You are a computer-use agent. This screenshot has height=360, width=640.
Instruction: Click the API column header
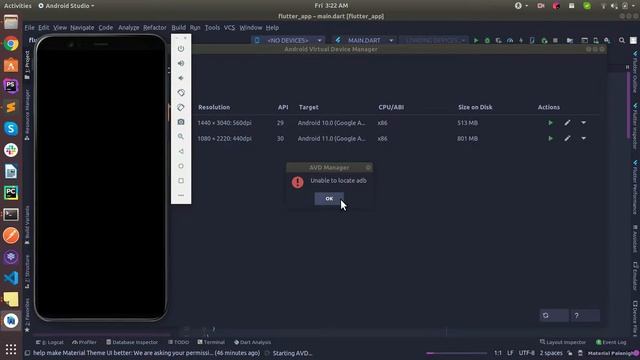click(283, 107)
